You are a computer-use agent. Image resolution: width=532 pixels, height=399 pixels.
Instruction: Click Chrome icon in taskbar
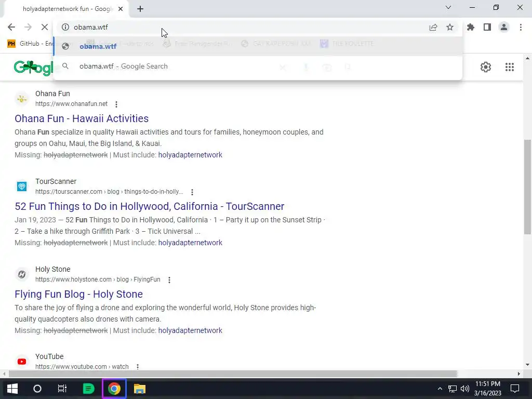[114, 389]
